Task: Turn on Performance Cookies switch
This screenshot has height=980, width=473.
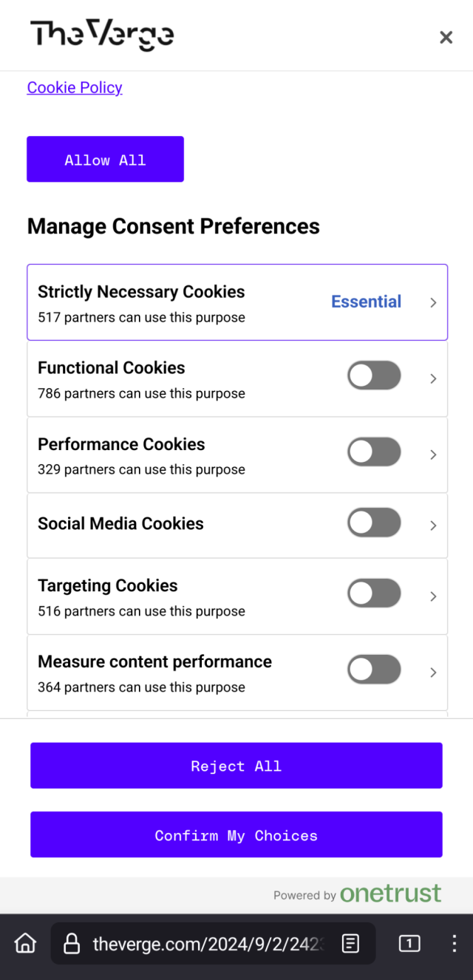Action: click(x=374, y=452)
